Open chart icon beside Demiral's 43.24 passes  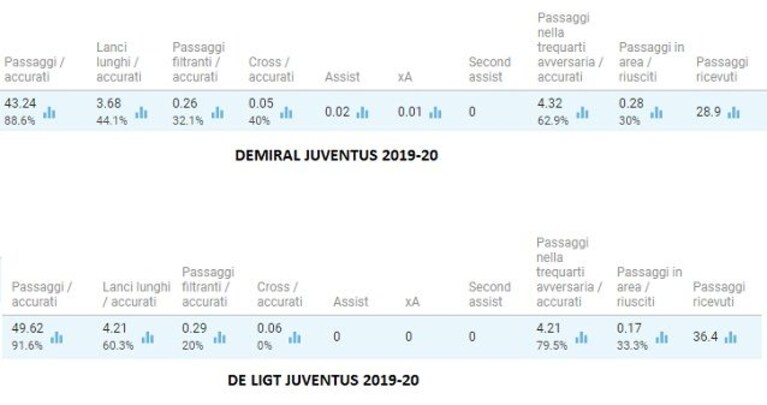tap(49, 113)
